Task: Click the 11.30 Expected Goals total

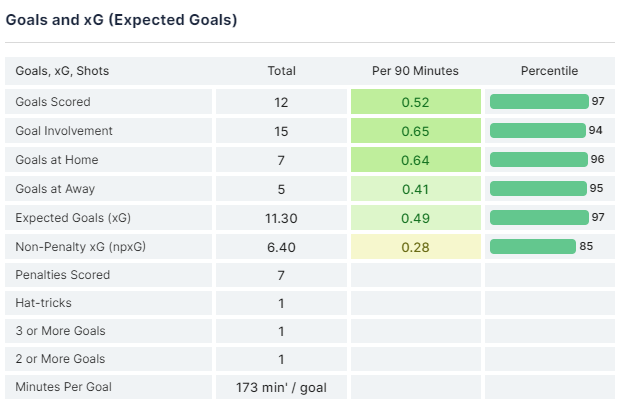Action: [x=281, y=217]
